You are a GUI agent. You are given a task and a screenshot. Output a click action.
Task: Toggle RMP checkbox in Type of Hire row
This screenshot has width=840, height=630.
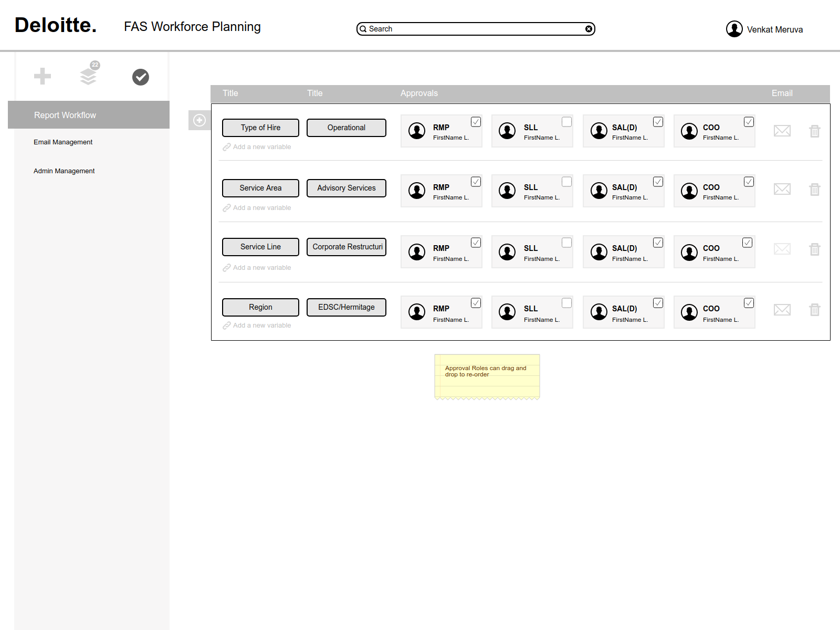point(476,122)
